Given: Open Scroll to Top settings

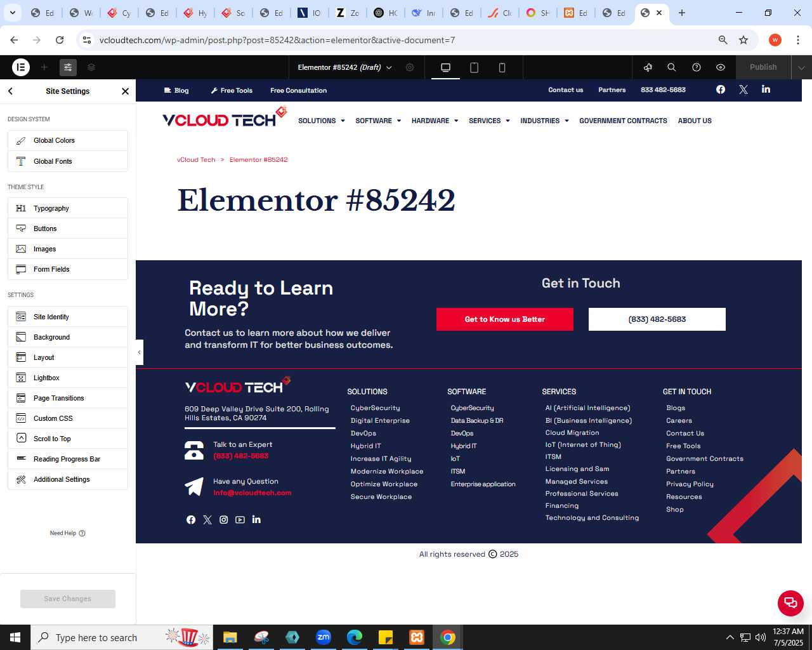Looking at the screenshot, I should click(x=68, y=439).
